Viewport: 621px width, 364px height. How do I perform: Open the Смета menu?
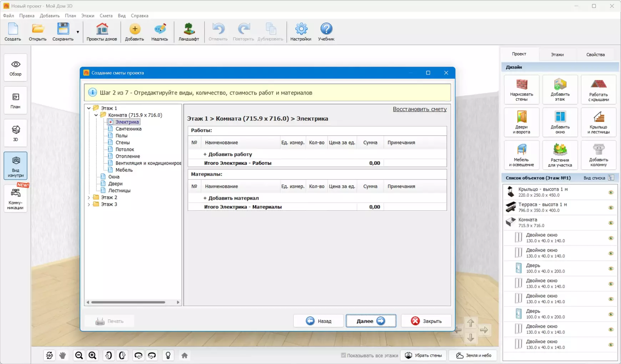point(106,16)
